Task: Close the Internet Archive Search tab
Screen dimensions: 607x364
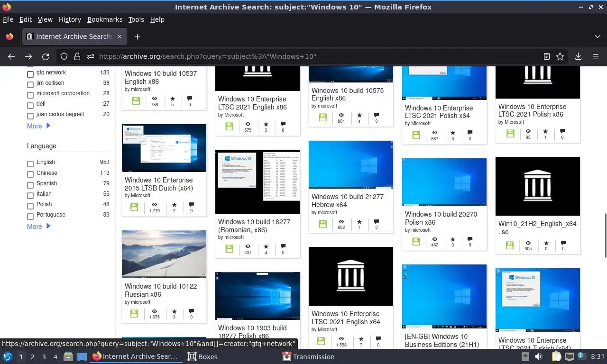Action: [120, 36]
